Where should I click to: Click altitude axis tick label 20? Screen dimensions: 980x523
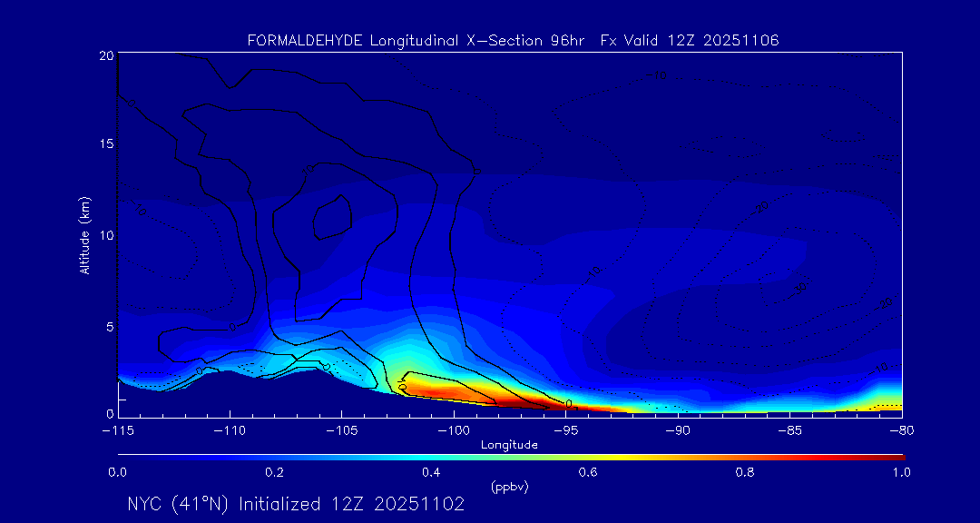tap(106, 55)
